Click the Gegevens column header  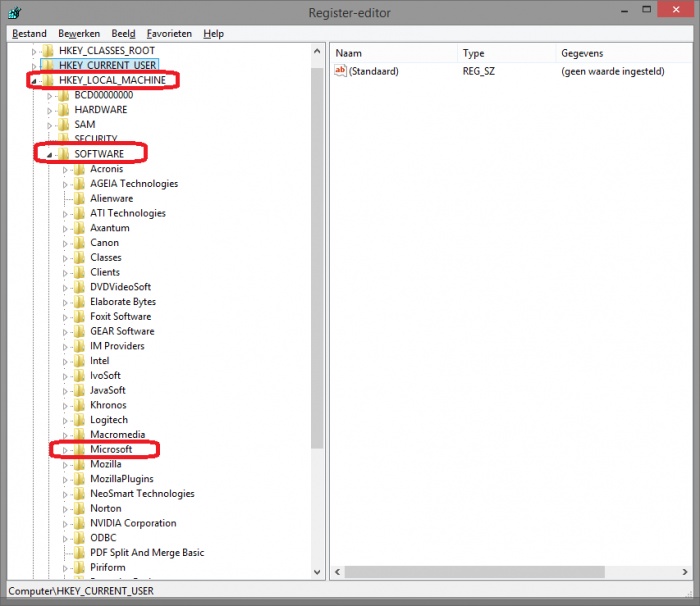click(x=624, y=53)
